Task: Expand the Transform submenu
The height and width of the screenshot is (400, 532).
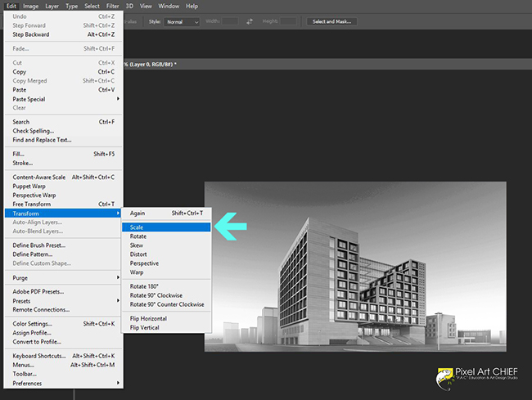Action: (64, 213)
